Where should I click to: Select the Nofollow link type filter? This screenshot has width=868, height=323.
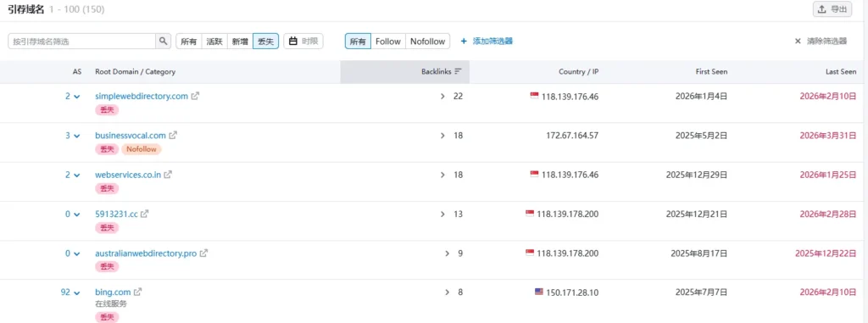coord(427,42)
